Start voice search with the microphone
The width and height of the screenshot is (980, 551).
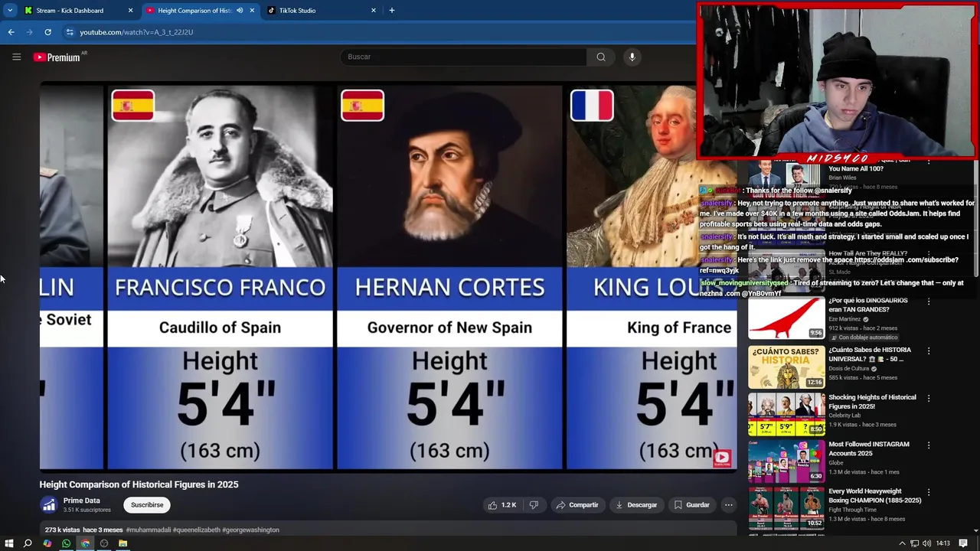(632, 57)
